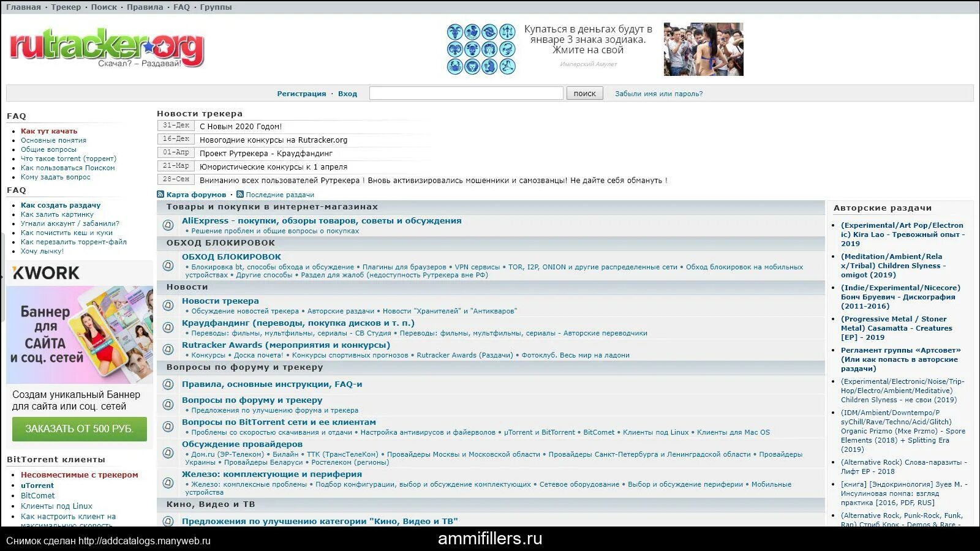Screen dimensions: 980x551
Task: Open Что такое torrent FAQ link
Action: pos(69,159)
